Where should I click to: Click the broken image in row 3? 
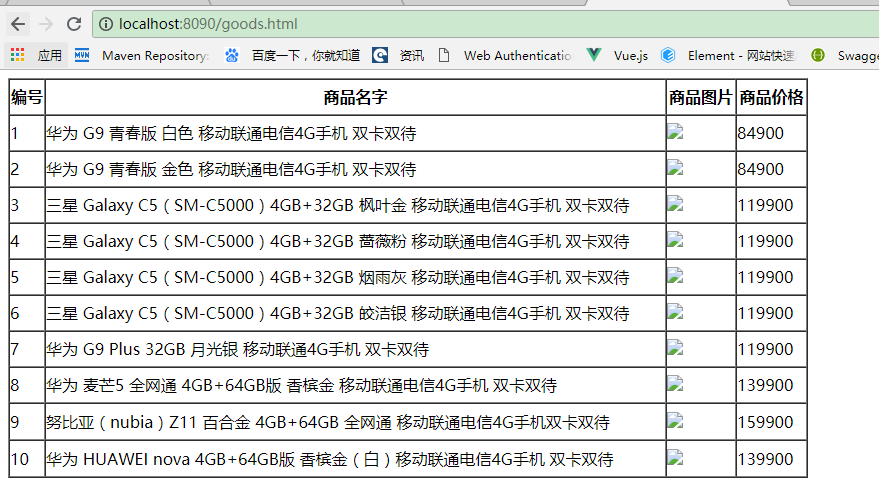tap(675, 203)
